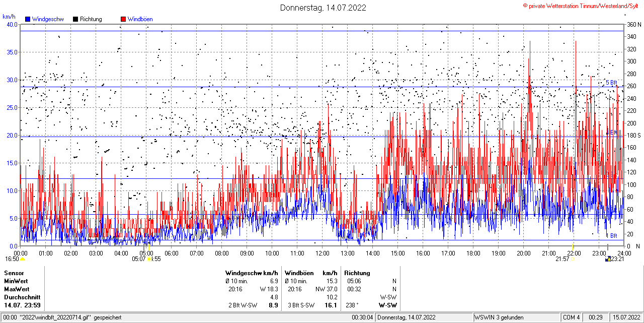Click the 360 N label on the direction axis

633,25
